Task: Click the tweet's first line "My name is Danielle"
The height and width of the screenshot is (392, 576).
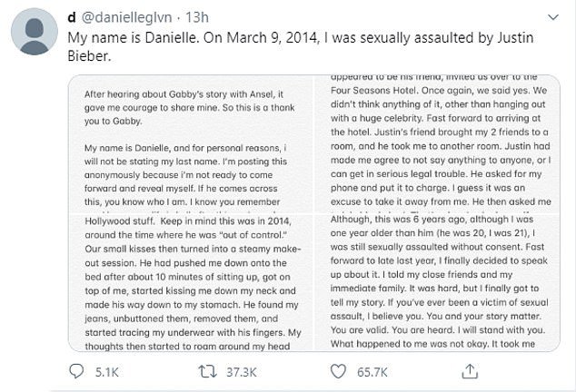Action: coord(273,37)
